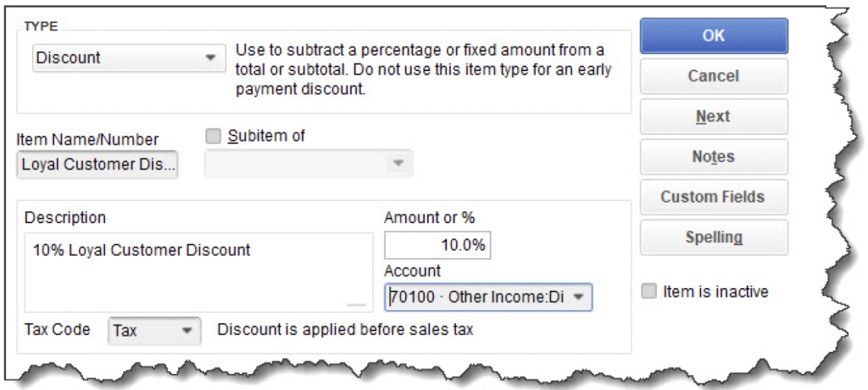868x390 pixels.
Task: Click the Tax Code arrow icon
Action: (x=187, y=331)
